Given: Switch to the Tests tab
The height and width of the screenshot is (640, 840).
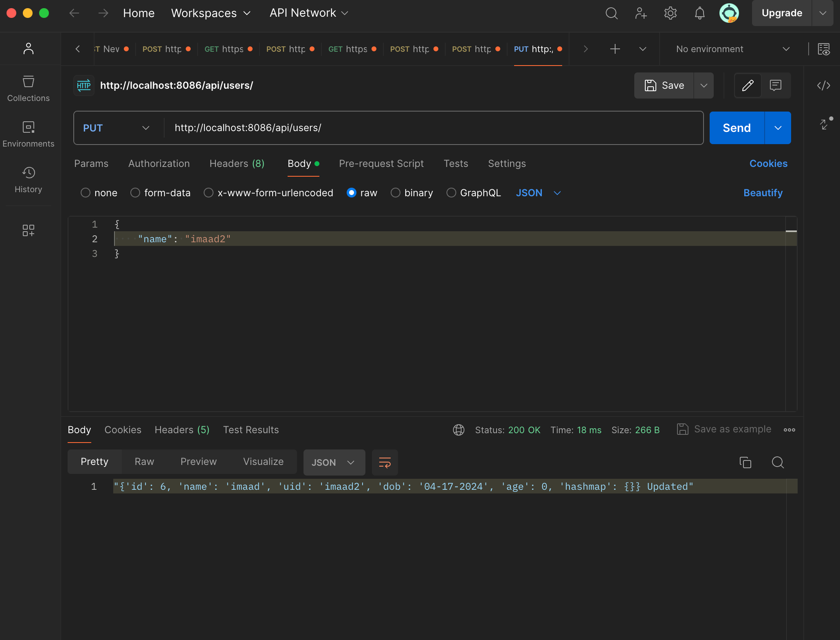Looking at the screenshot, I should [x=456, y=164].
